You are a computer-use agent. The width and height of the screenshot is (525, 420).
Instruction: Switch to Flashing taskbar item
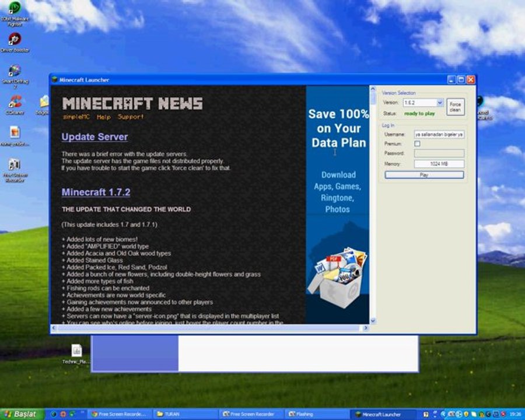pos(316,414)
